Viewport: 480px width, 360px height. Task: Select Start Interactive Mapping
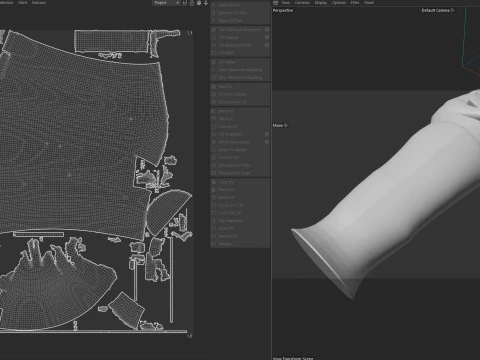click(x=240, y=70)
